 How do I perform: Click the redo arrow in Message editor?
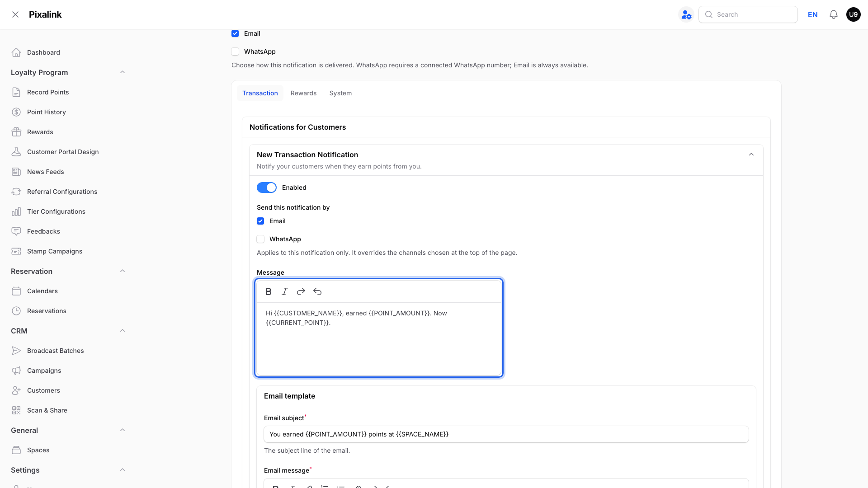pyautogui.click(x=301, y=291)
